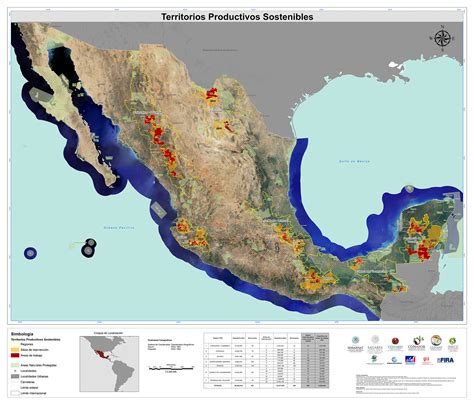Click the SAGARPA logo
This screenshot has height=401, width=474.
click(375, 344)
